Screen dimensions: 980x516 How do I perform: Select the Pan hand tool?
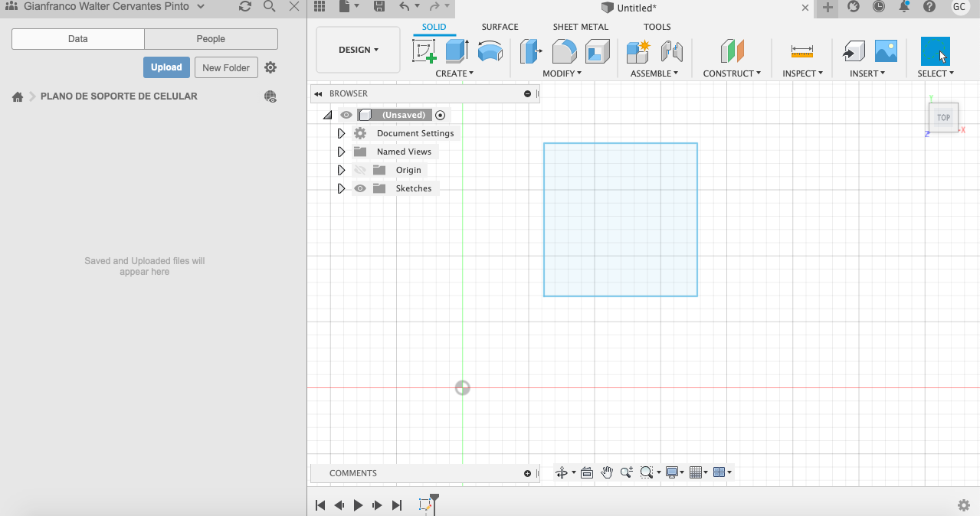coord(607,472)
